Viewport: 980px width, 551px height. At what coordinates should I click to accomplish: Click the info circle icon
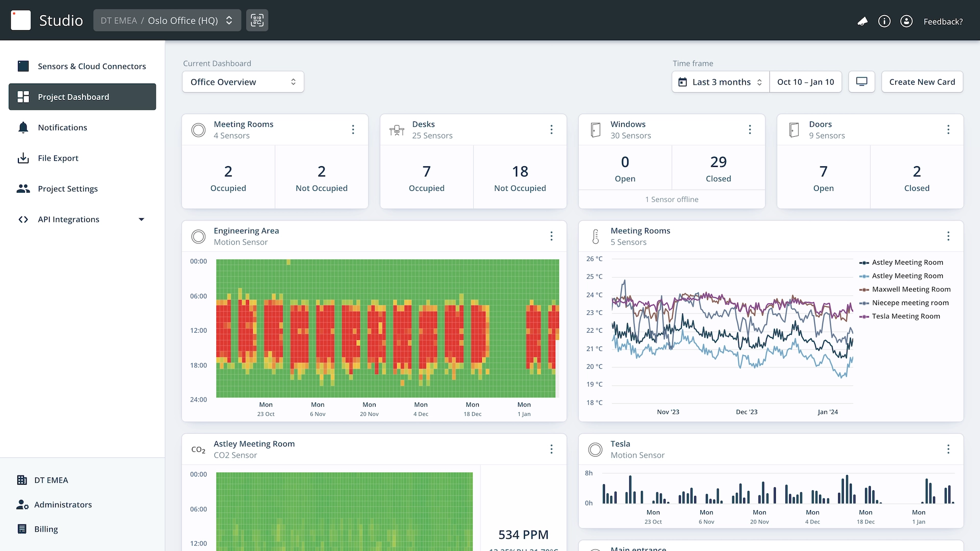[884, 21]
